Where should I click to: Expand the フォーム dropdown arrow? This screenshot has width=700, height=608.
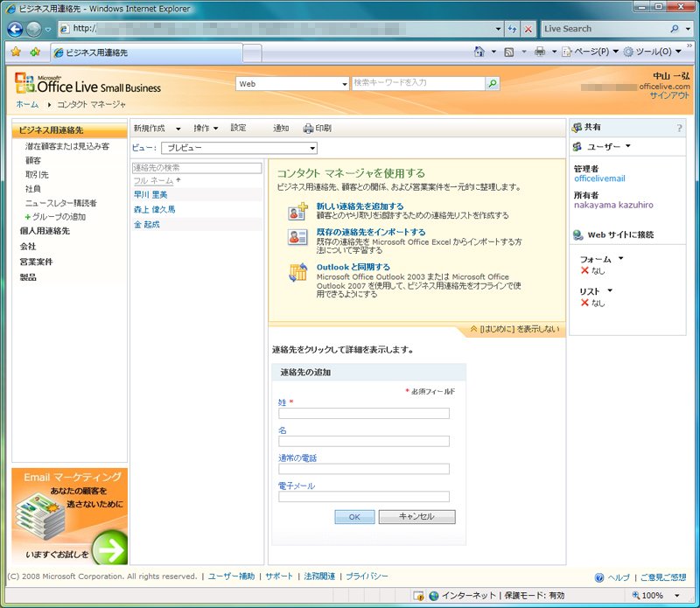[x=620, y=258]
